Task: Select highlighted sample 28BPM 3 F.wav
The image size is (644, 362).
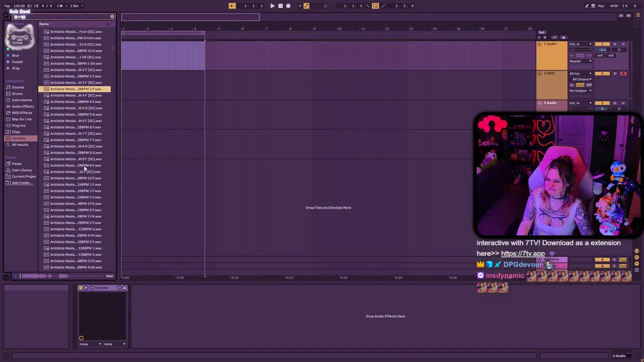Action: click(x=74, y=89)
